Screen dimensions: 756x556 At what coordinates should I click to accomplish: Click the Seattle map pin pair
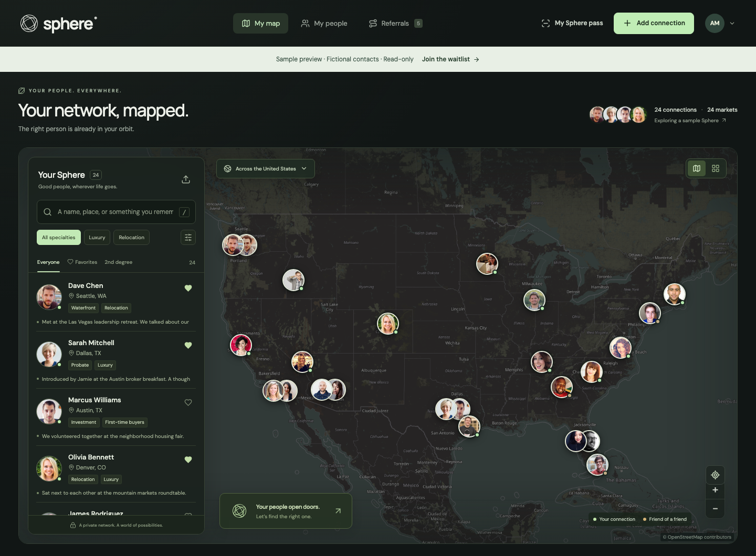[x=239, y=245]
